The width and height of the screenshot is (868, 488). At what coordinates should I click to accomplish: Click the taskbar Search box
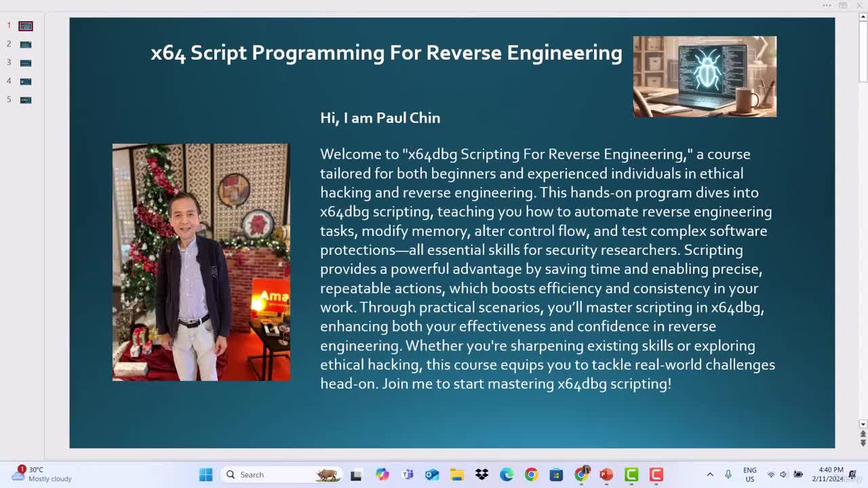pos(281,474)
